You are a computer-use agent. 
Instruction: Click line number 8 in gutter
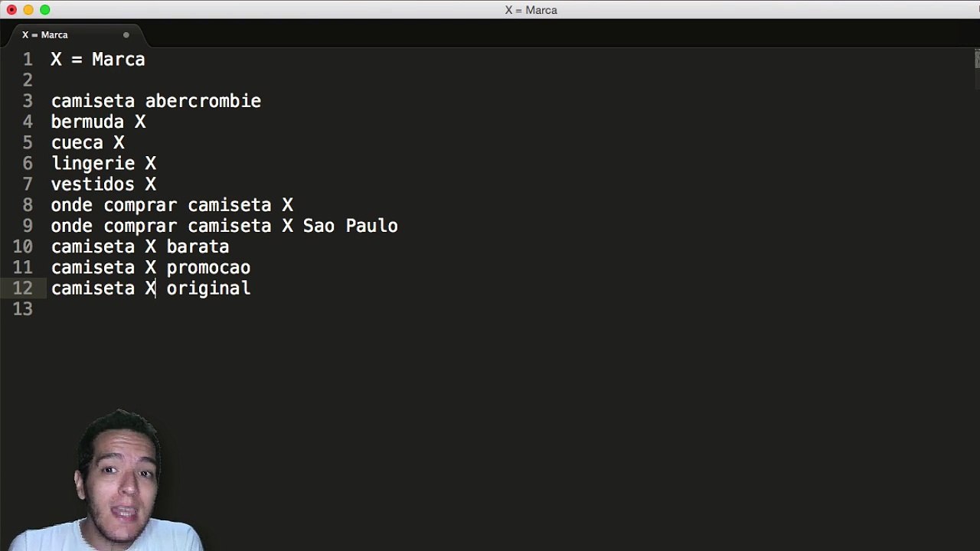pos(28,205)
